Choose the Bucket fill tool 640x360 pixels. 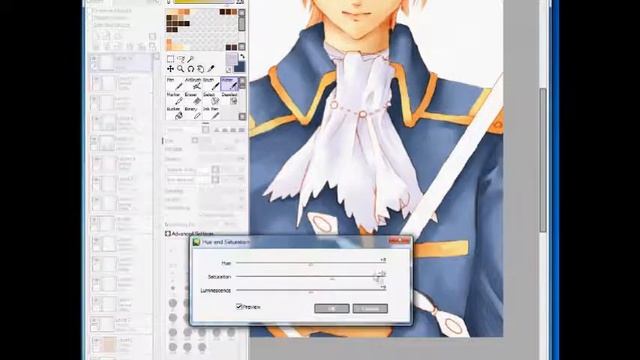click(175, 113)
